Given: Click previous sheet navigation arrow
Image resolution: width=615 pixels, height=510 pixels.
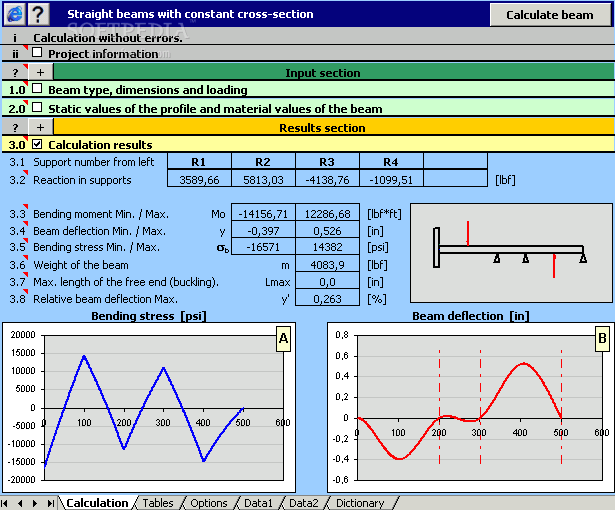Looking at the screenshot, I should [20, 503].
